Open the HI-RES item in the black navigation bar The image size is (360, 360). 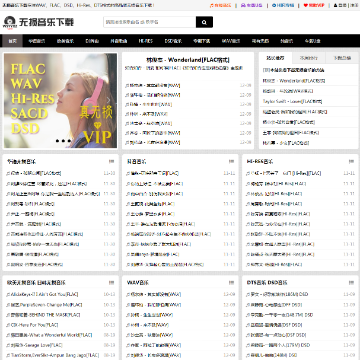146,41
